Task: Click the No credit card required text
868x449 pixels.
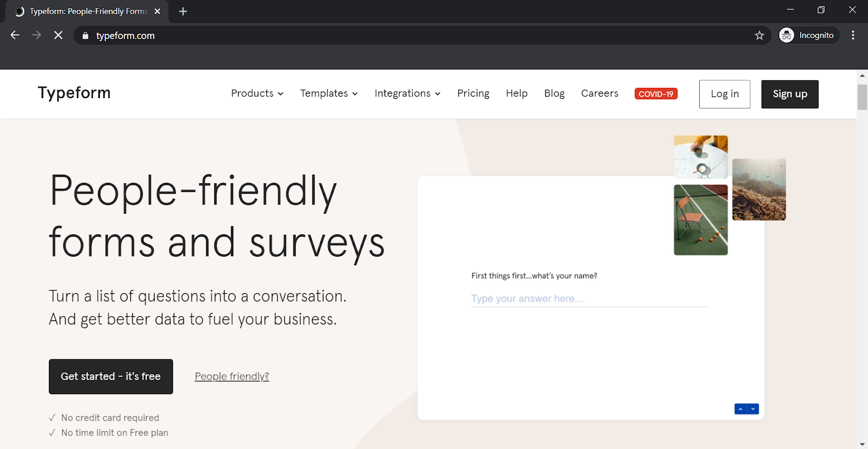Action: coord(110,418)
